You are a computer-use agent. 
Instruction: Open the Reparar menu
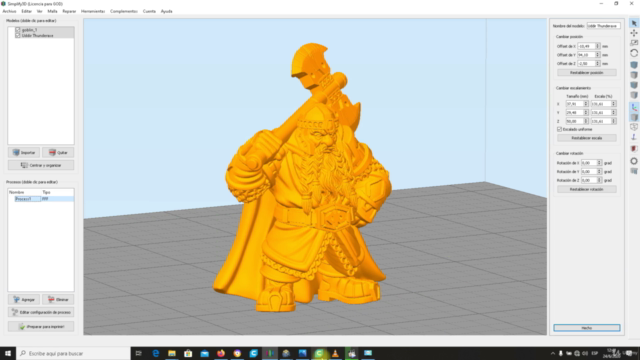(69, 11)
